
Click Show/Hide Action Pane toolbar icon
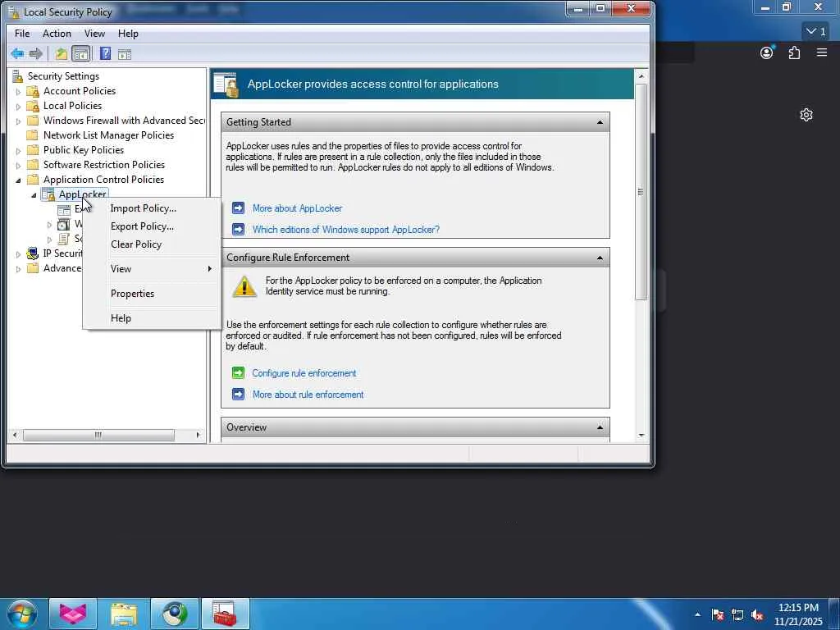pyautogui.click(x=125, y=53)
